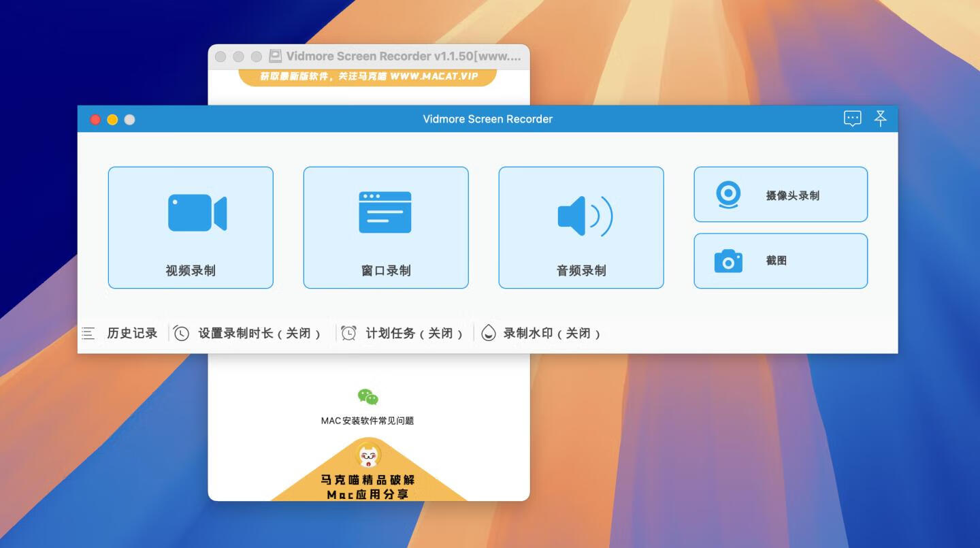The image size is (980, 548).
Task: Select the 音频录制 label
Action: pyautogui.click(x=581, y=270)
